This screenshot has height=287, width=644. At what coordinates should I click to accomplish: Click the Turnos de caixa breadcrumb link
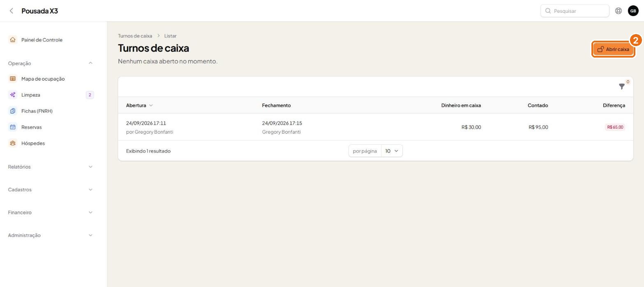point(135,36)
